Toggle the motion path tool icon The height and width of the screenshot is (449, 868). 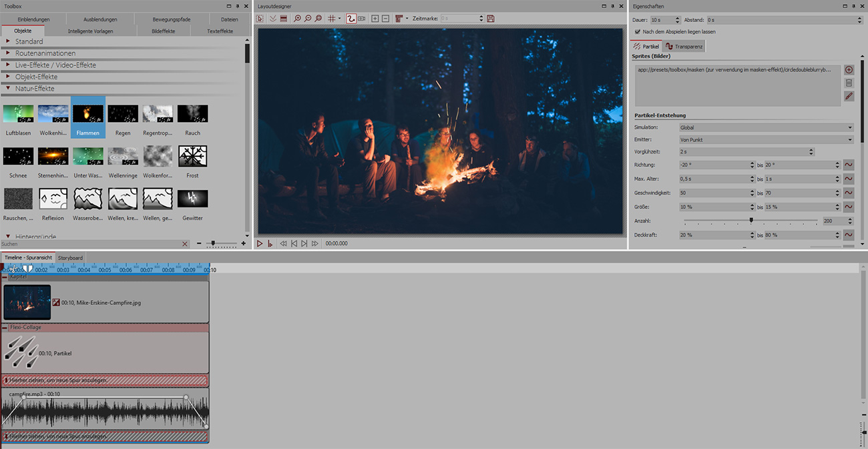351,19
